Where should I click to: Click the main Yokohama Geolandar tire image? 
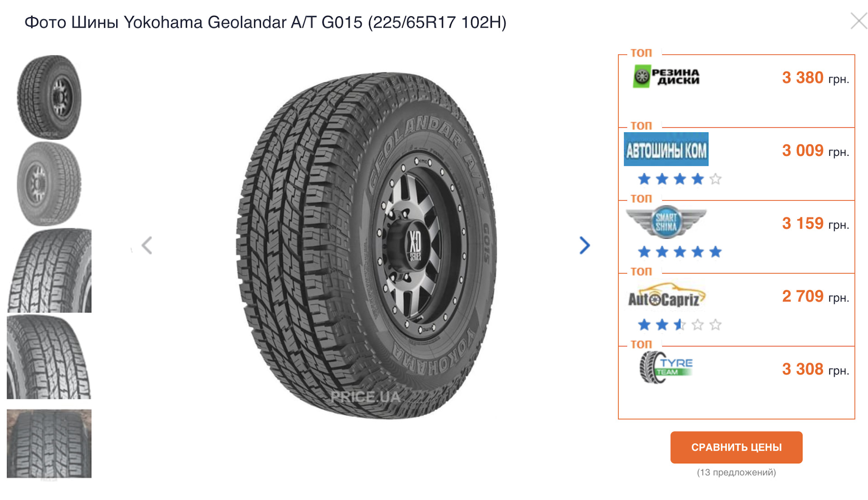[x=367, y=245]
